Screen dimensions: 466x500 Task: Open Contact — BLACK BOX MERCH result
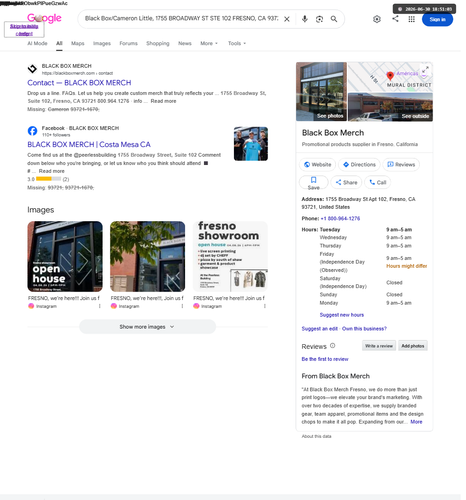(x=80, y=83)
